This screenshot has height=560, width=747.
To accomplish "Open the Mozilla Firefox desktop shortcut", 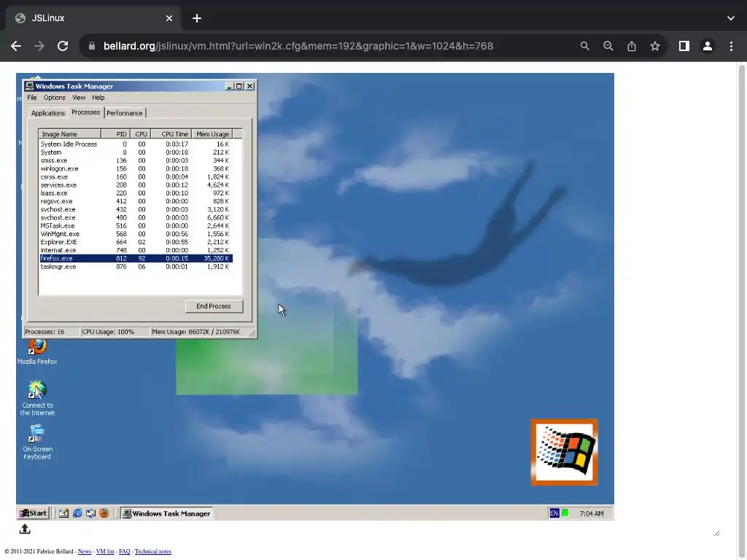I will pyautogui.click(x=37, y=351).
